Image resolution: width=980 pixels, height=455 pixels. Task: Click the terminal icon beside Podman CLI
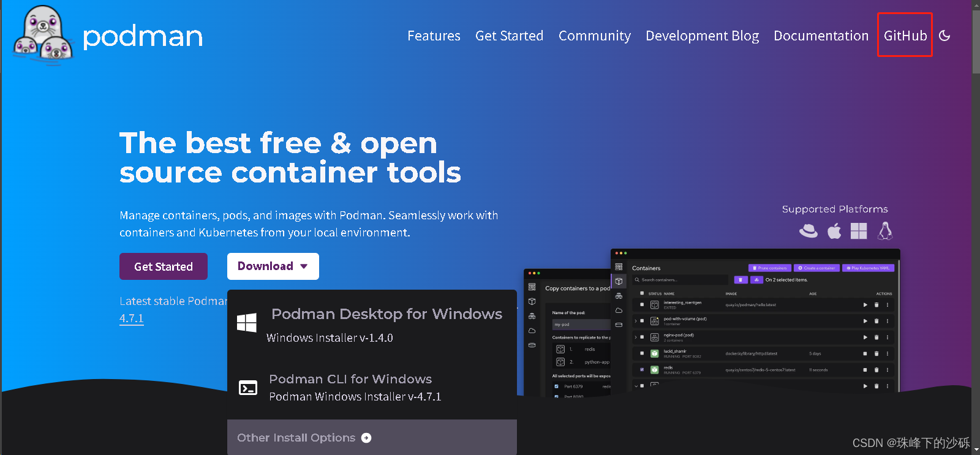[x=247, y=388]
